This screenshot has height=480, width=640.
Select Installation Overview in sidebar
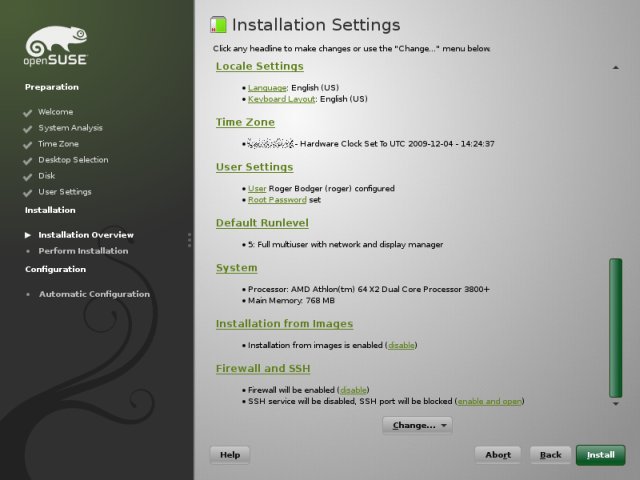(x=86, y=235)
